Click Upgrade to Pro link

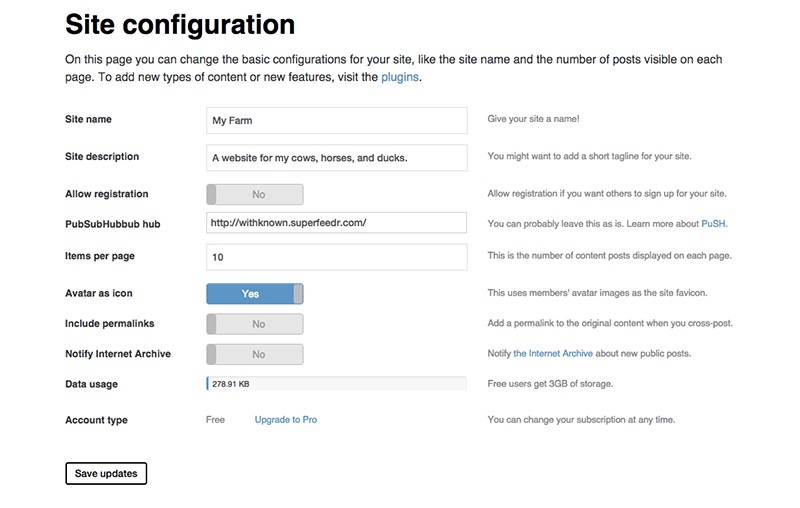point(286,420)
